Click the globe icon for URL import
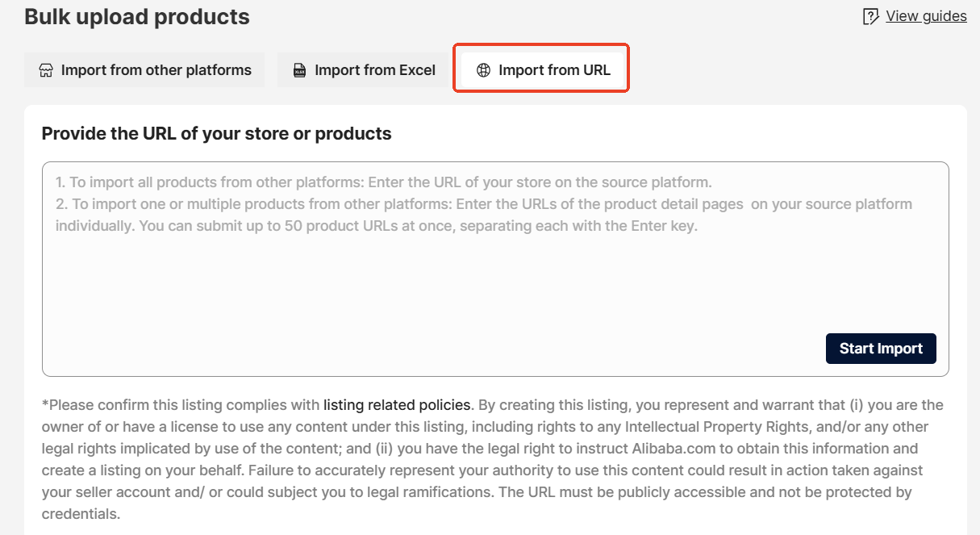The width and height of the screenshot is (980, 535). (483, 70)
